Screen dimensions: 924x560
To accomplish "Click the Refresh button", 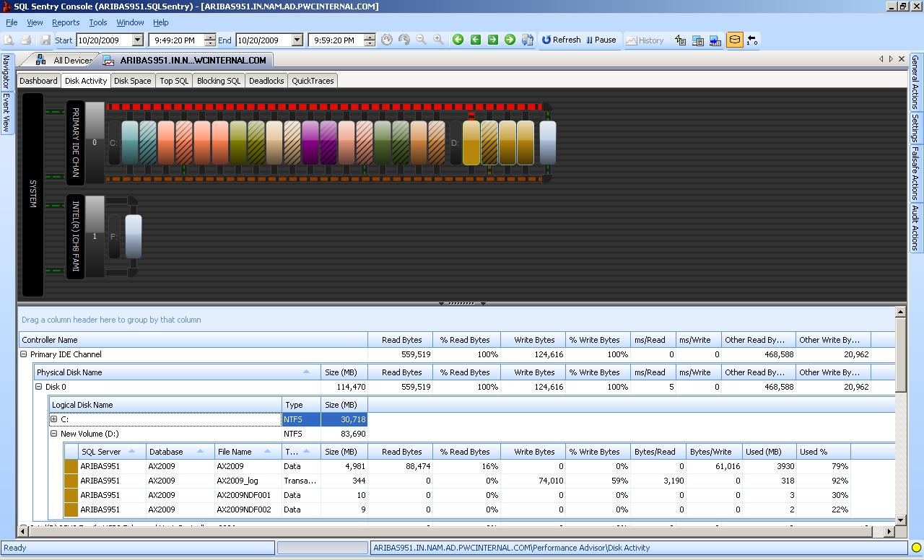I will point(561,40).
